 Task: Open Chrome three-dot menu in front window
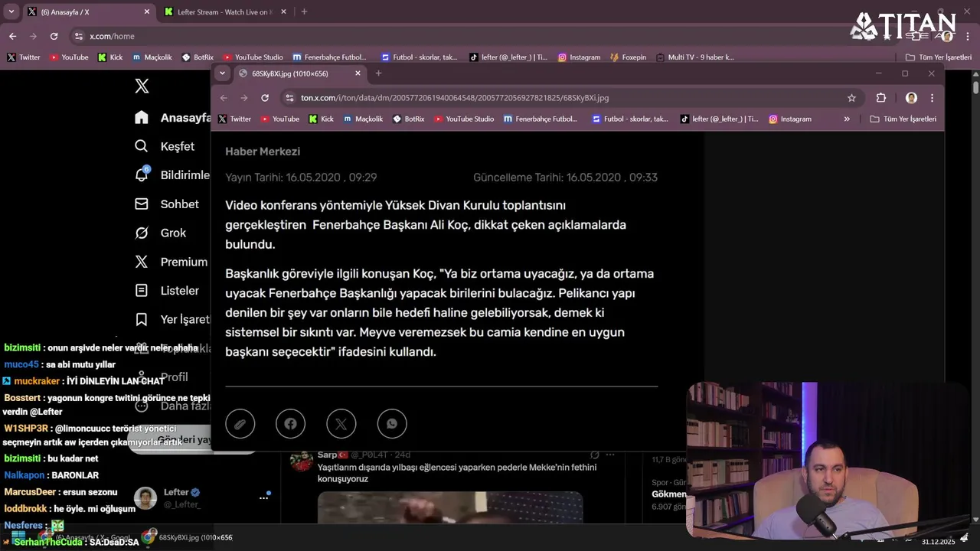[932, 98]
